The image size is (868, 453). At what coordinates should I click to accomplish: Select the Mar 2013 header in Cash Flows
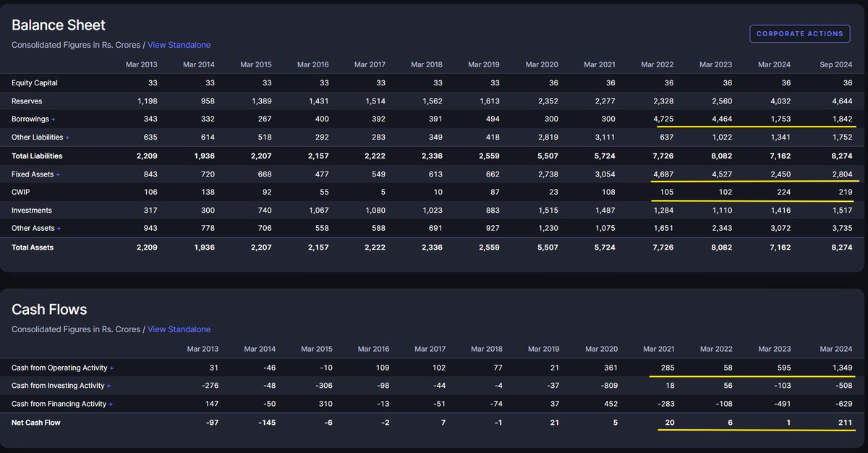[x=203, y=348]
